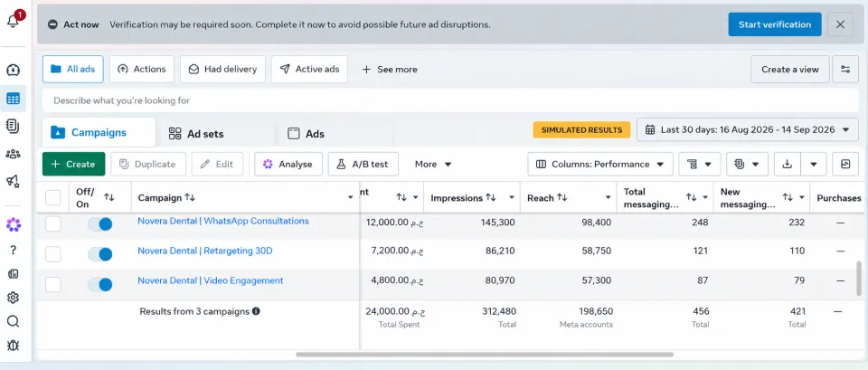Open Impressions column header dropdown arrow
The width and height of the screenshot is (868, 370).
[512, 198]
